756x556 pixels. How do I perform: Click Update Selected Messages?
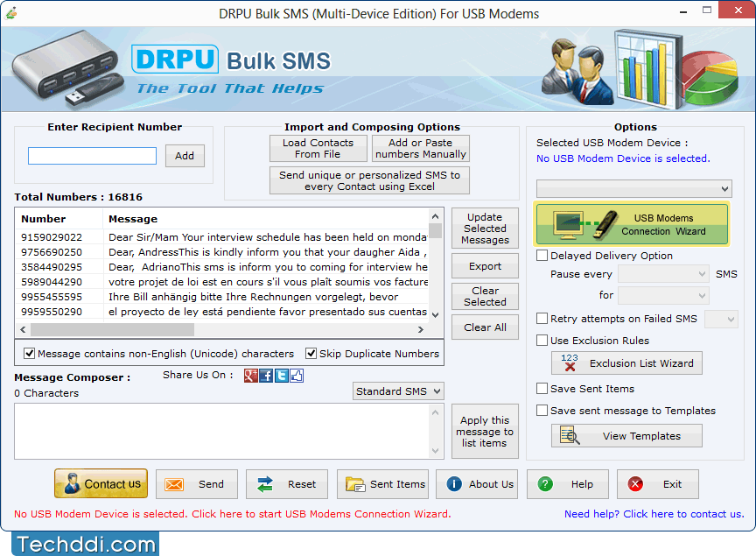click(x=485, y=229)
